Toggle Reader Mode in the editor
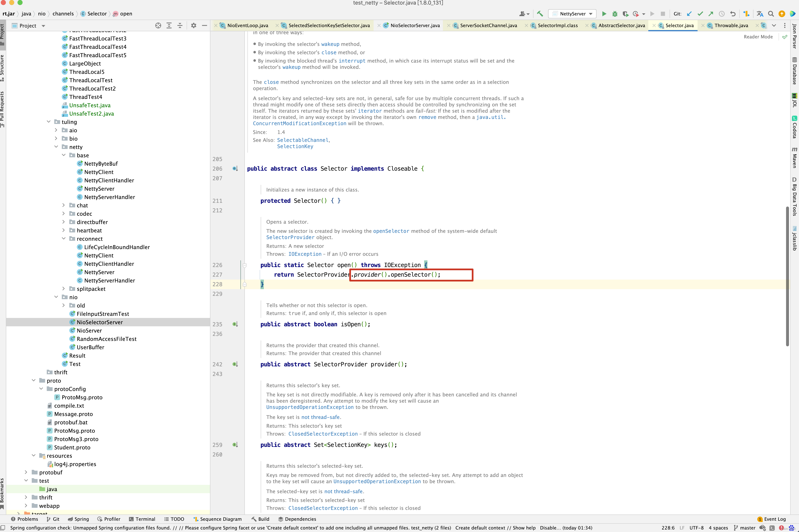Screen dimensions: 799x532 [758, 37]
